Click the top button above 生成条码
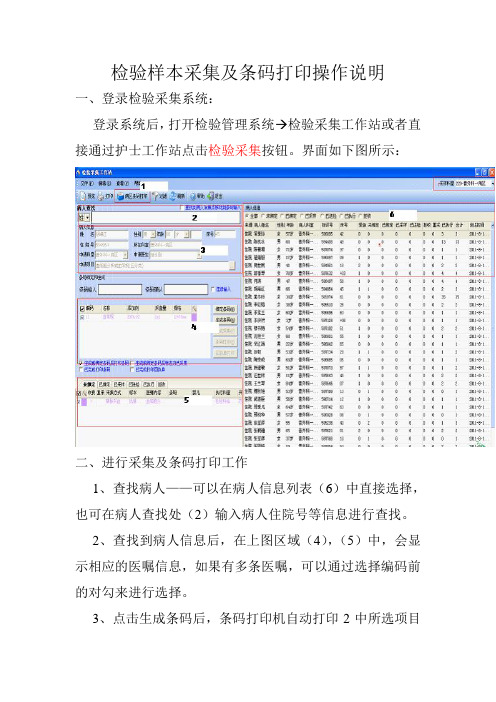The width and height of the screenshot is (496, 702). click(x=225, y=309)
